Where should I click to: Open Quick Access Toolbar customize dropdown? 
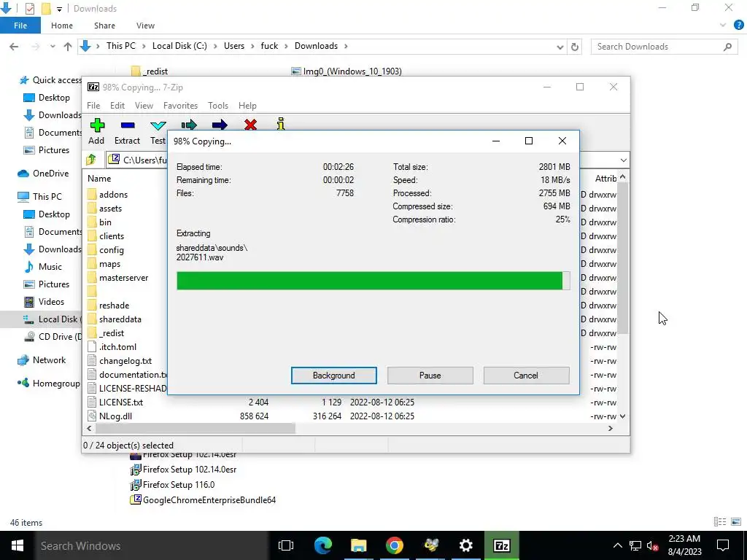coord(59,9)
